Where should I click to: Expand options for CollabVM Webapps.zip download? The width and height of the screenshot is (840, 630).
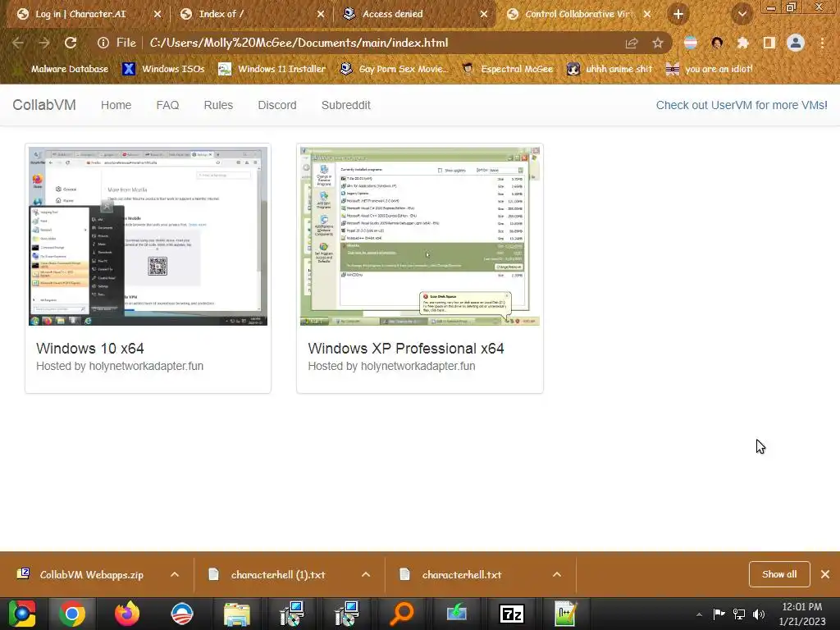coord(175,574)
